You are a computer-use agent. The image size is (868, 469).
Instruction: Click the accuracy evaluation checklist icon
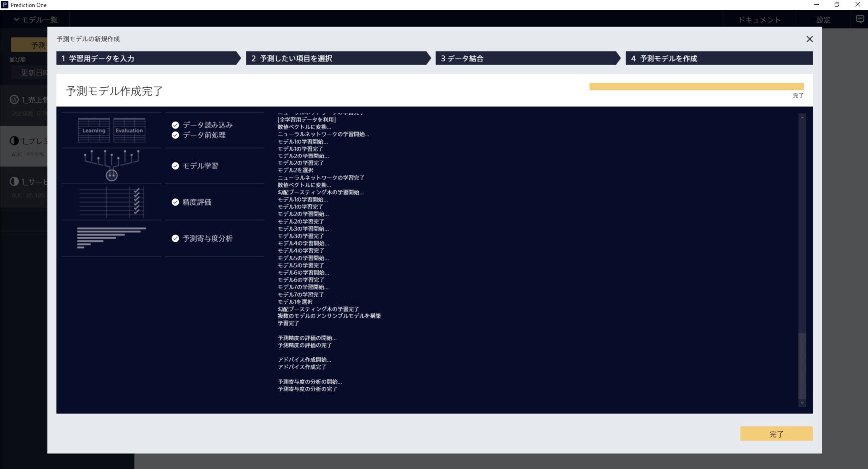coord(111,202)
